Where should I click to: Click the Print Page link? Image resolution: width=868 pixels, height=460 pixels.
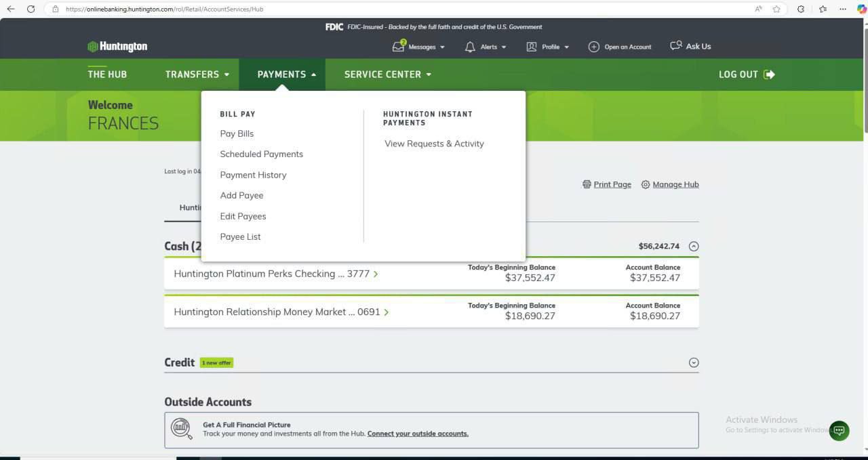pos(612,184)
